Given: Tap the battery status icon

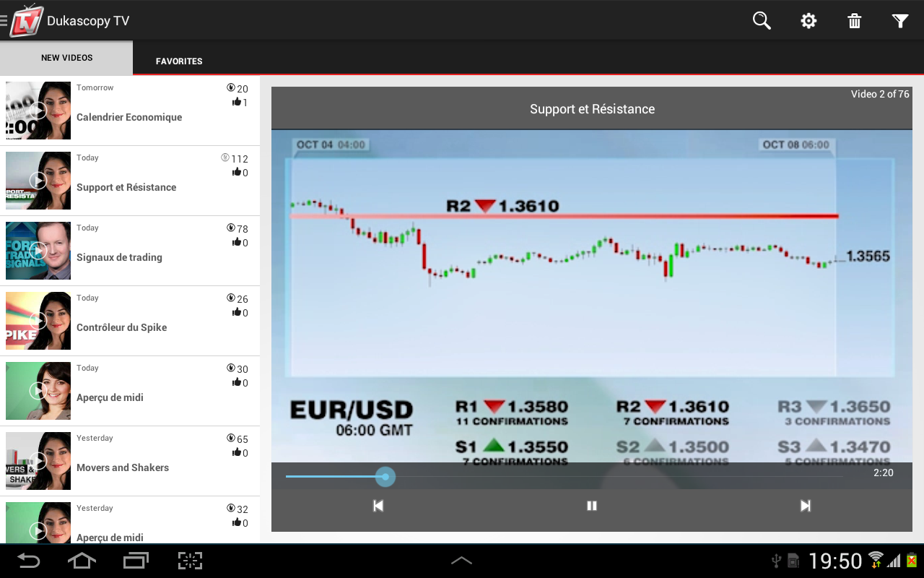Looking at the screenshot, I should [912, 560].
